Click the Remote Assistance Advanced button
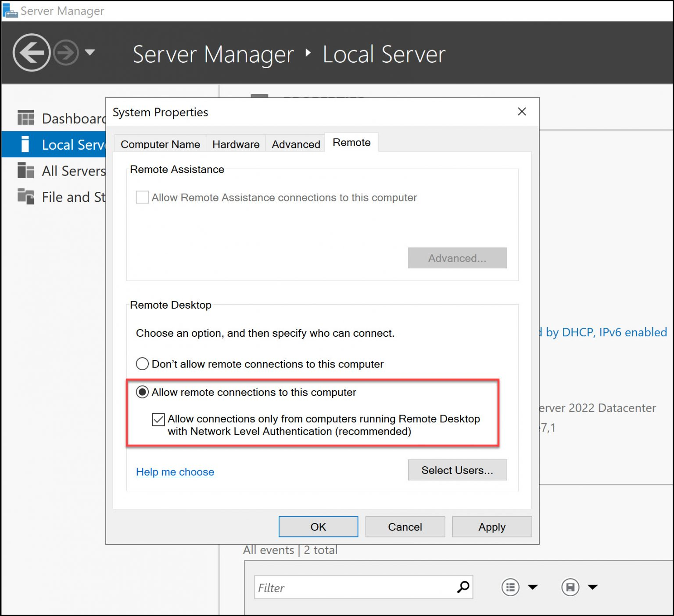 pos(457,258)
